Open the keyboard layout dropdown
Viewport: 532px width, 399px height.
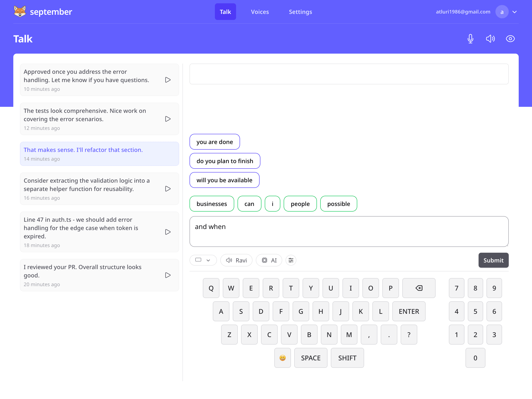[203, 260]
